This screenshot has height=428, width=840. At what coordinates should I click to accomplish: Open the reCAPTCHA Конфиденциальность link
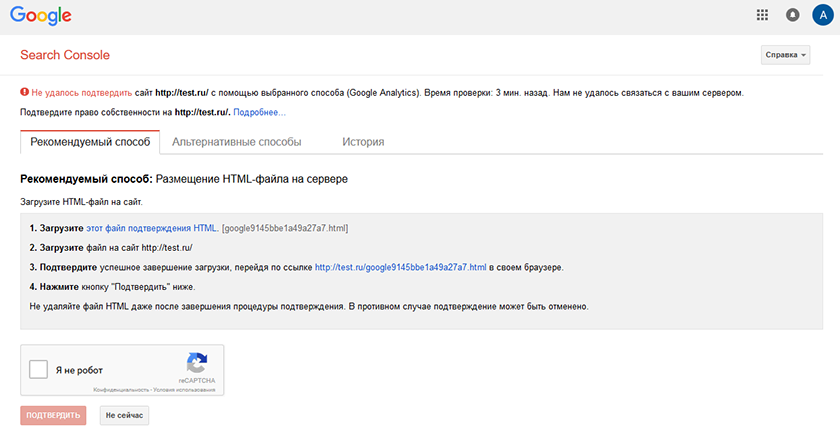tap(121, 390)
